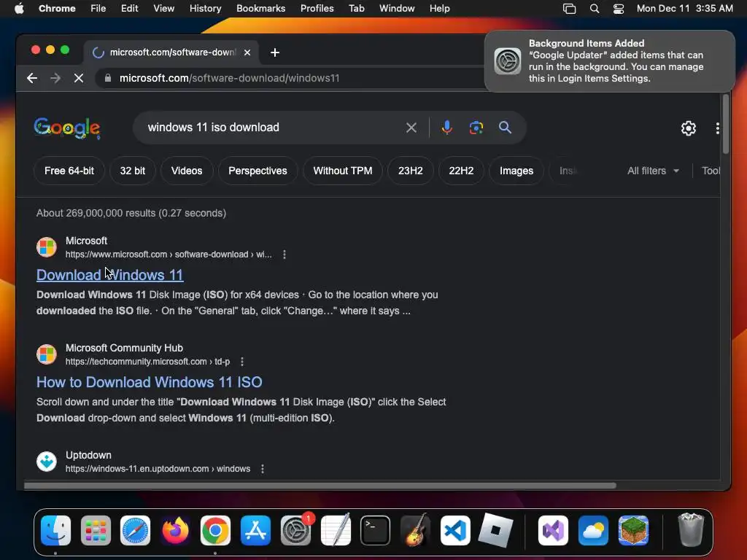Viewport: 747px width, 560px height.
Task: Open the App Store from the dock
Action: pyautogui.click(x=256, y=531)
